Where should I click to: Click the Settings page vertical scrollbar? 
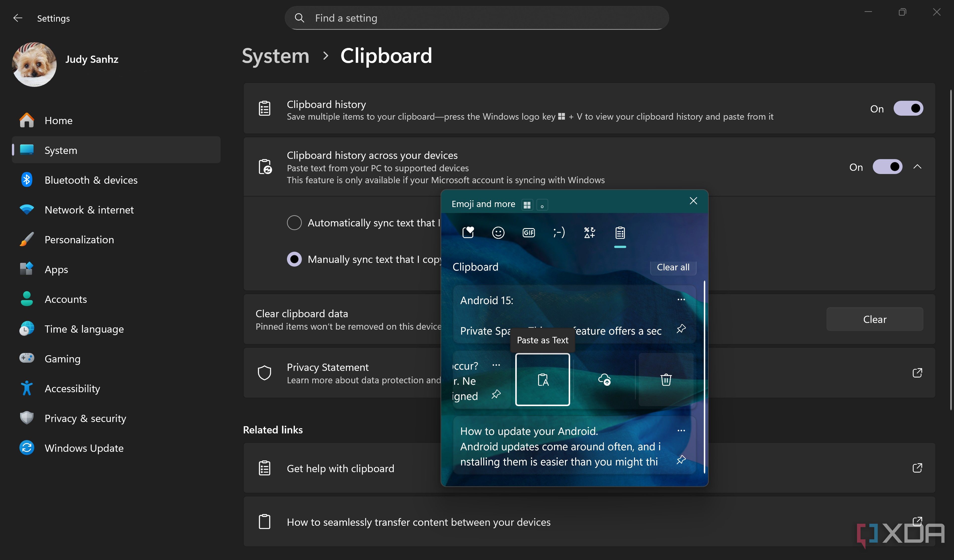(951, 250)
